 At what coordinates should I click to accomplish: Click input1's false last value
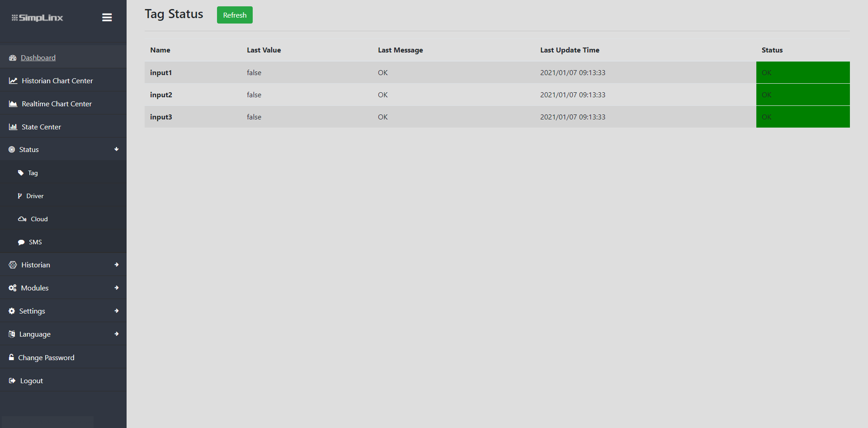pos(254,72)
